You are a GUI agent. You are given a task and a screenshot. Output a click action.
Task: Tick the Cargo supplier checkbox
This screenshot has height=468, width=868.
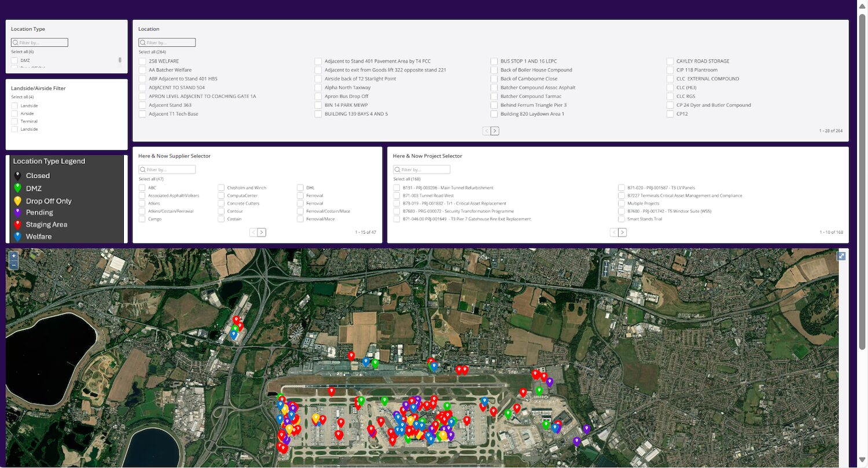(142, 219)
